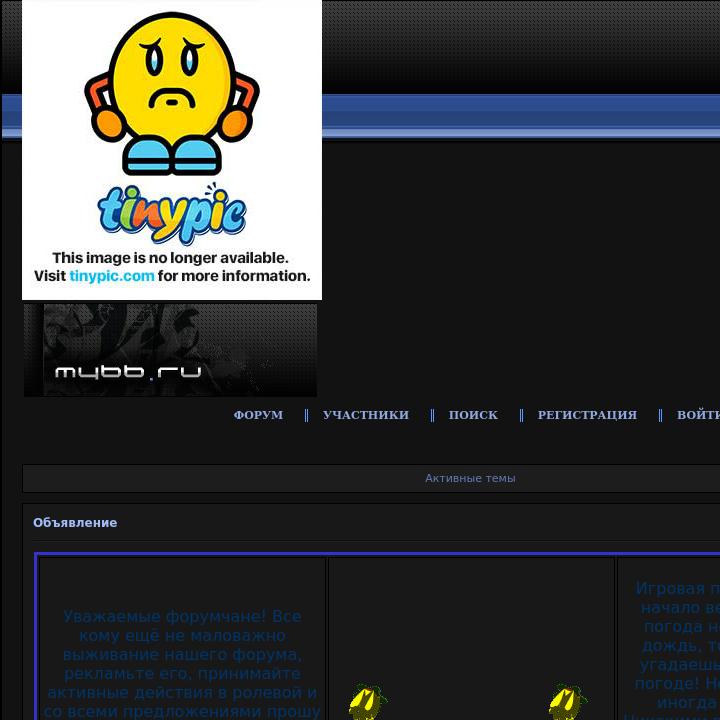
Task: Click the ВОЙТИ login link
Action: click(698, 415)
